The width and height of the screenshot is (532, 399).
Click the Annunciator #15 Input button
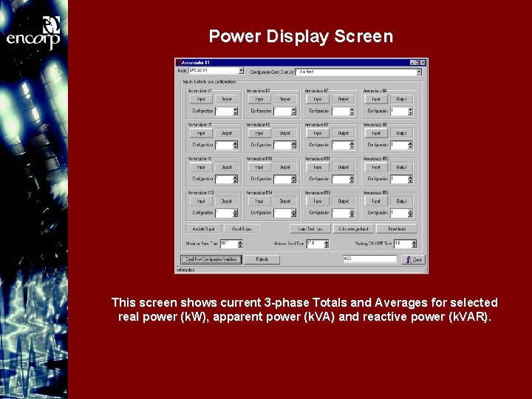318,201
